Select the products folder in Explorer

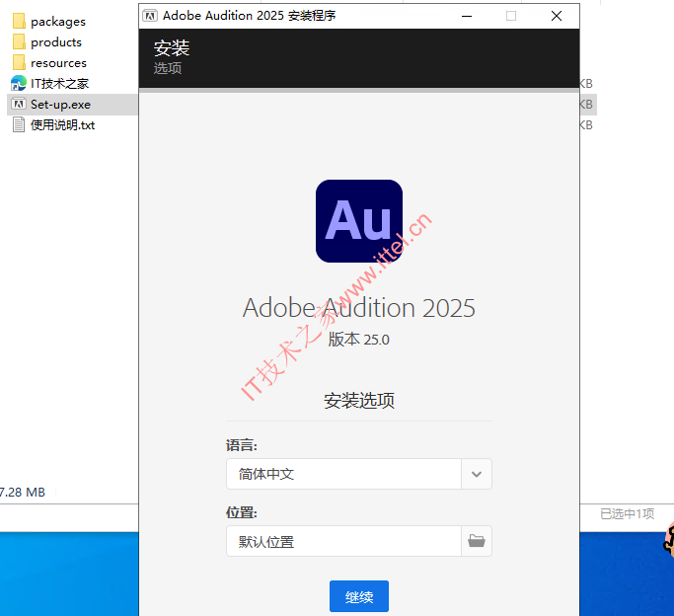[56, 42]
